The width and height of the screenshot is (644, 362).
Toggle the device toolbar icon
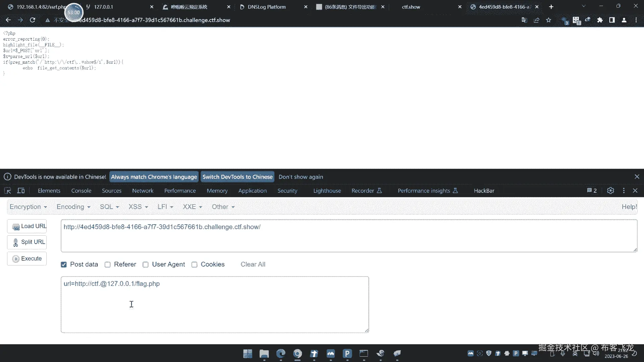click(x=21, y=191)
